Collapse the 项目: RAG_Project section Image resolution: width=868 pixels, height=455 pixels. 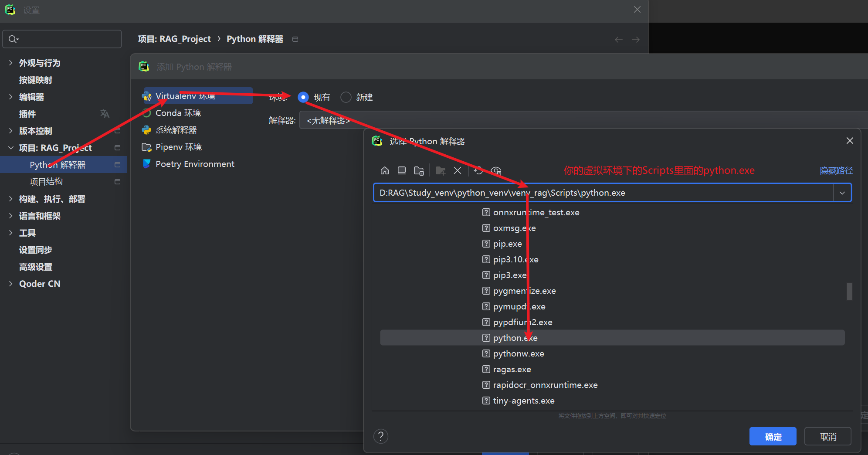10,148
